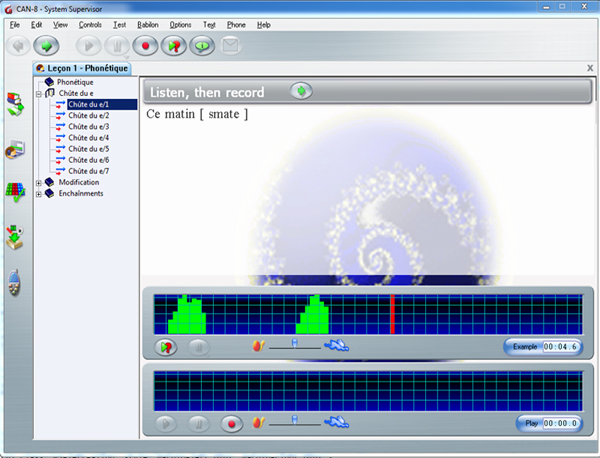The width and height of the screenshot is (600, 458).
Task: Click the green icon beside Listen, then record
Action: [x=301, y=92]
